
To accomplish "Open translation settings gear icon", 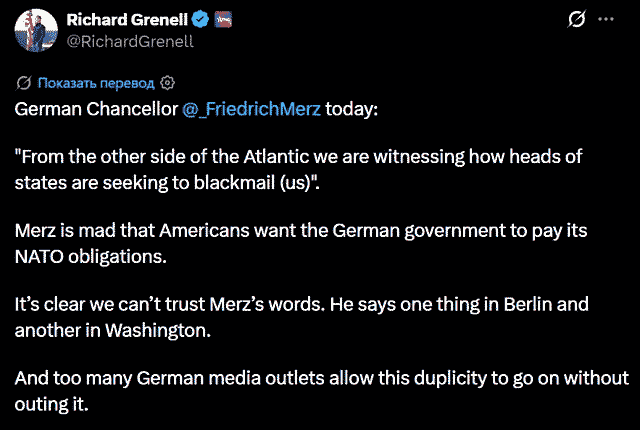I will pyautogui.click(x=167, y=83).
